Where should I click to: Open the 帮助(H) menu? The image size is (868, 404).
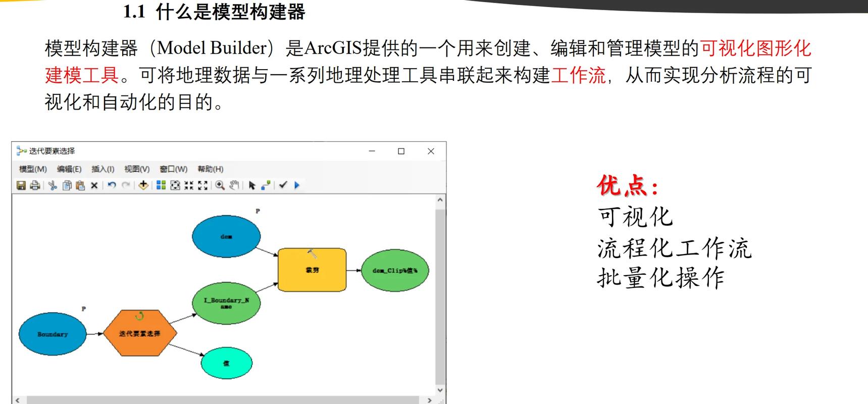(x=210, y=169)
